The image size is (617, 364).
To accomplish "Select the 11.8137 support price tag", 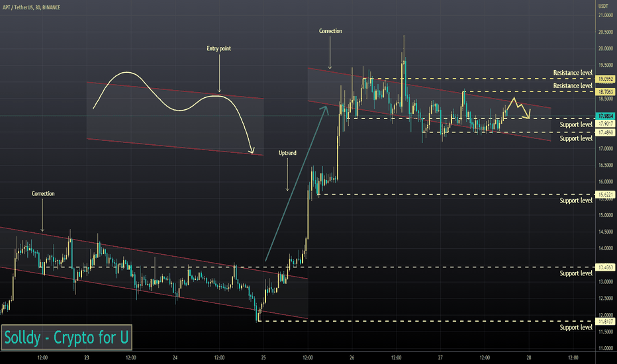I will pos(606,321).
